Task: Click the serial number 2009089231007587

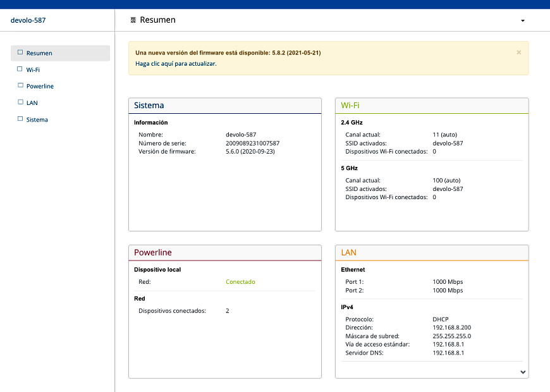Action: point(252,143)
